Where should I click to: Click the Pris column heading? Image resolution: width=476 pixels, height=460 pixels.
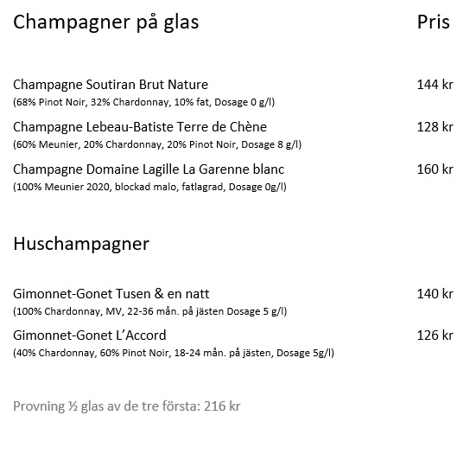433,22
